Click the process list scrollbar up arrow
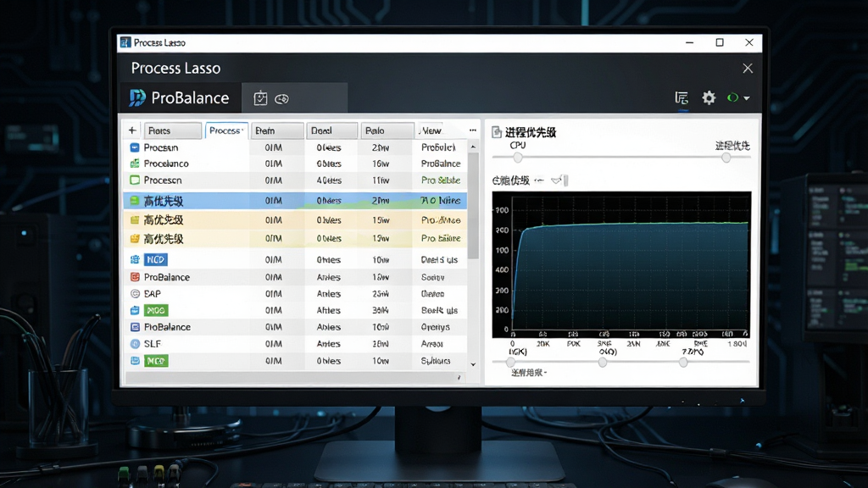Screen dimensions: 868x488 [473, 147]
